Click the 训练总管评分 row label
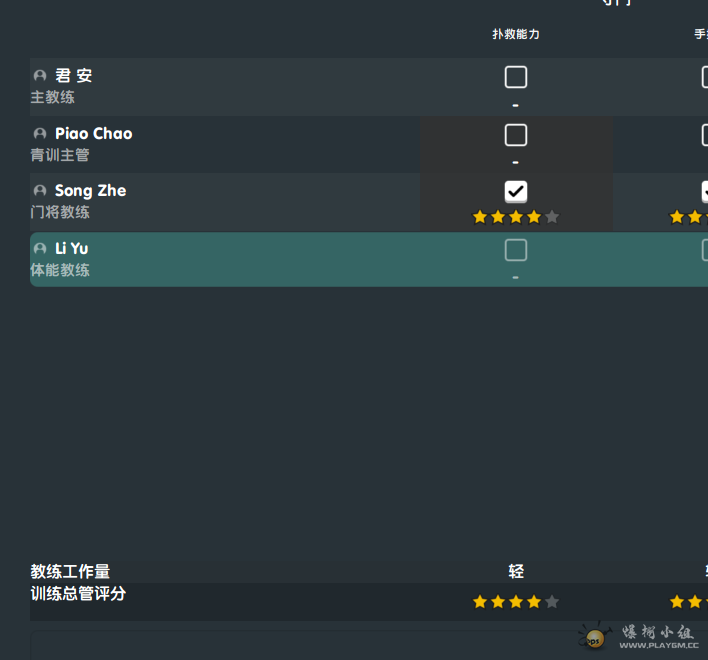Image resolution: width=708 pixels, height=660 pixels. [x=78, y=594]
